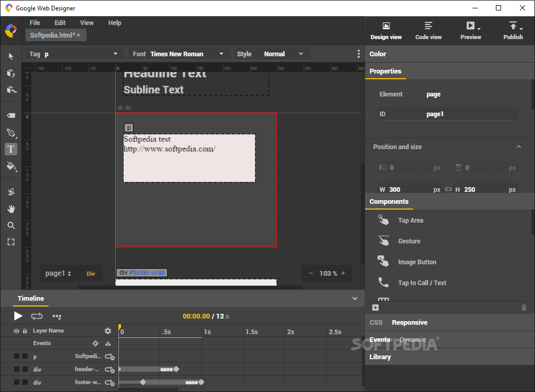535x392 pixels.
Task: Open the Preview dropdown arrow
Action: point(479,29)
